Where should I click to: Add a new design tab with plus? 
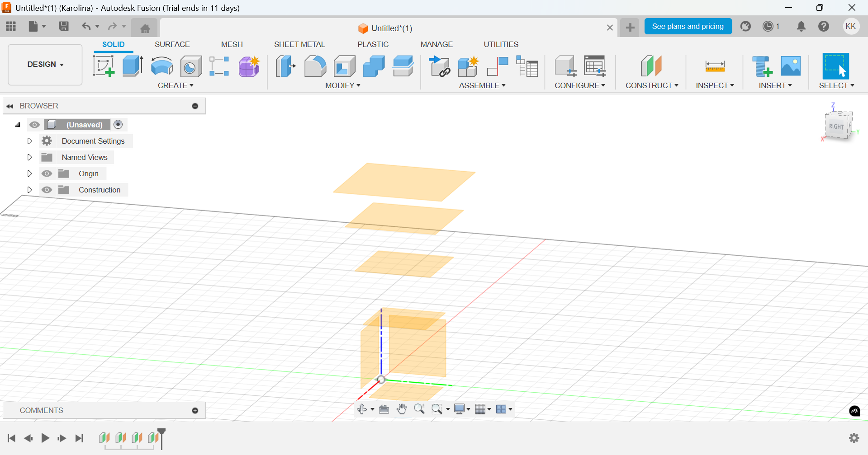pos(630,28)
